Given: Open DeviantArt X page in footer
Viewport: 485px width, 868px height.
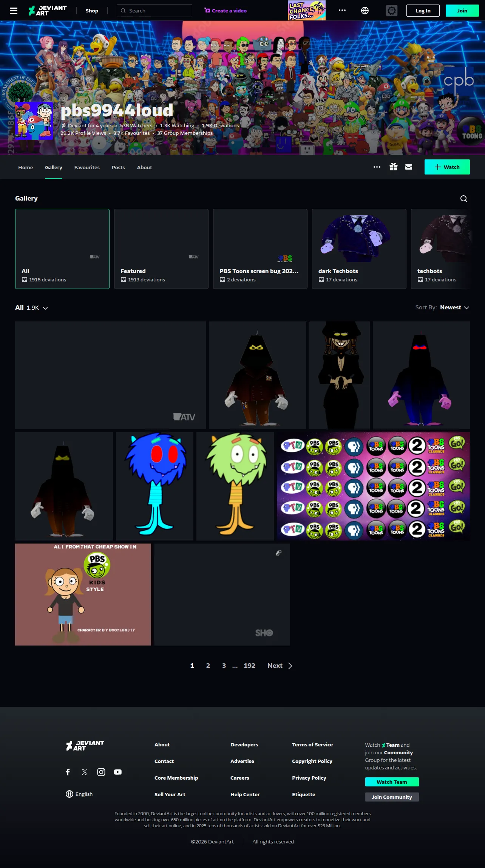Looking at the screenshot, I should click(85, 772).
